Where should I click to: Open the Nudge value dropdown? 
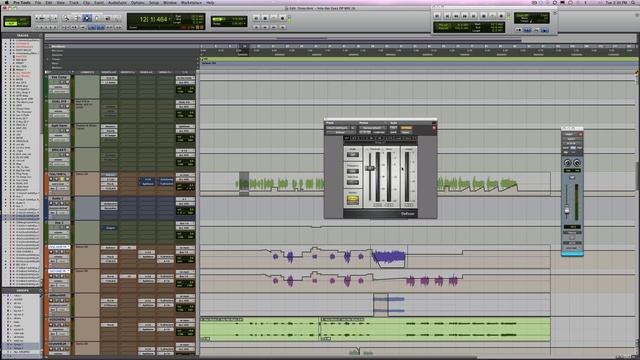coord(246,24)
